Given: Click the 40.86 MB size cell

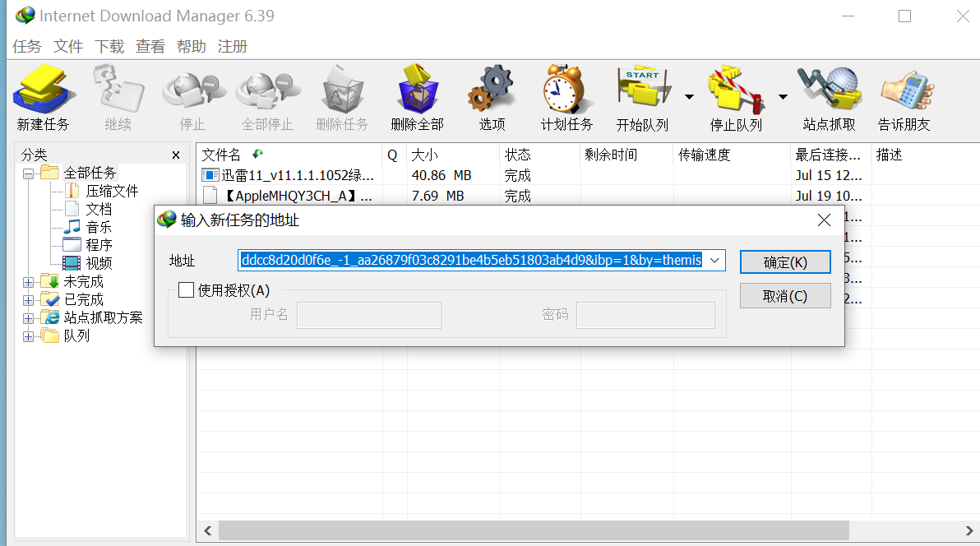Looking at the screenshot, I should (441, 175).
